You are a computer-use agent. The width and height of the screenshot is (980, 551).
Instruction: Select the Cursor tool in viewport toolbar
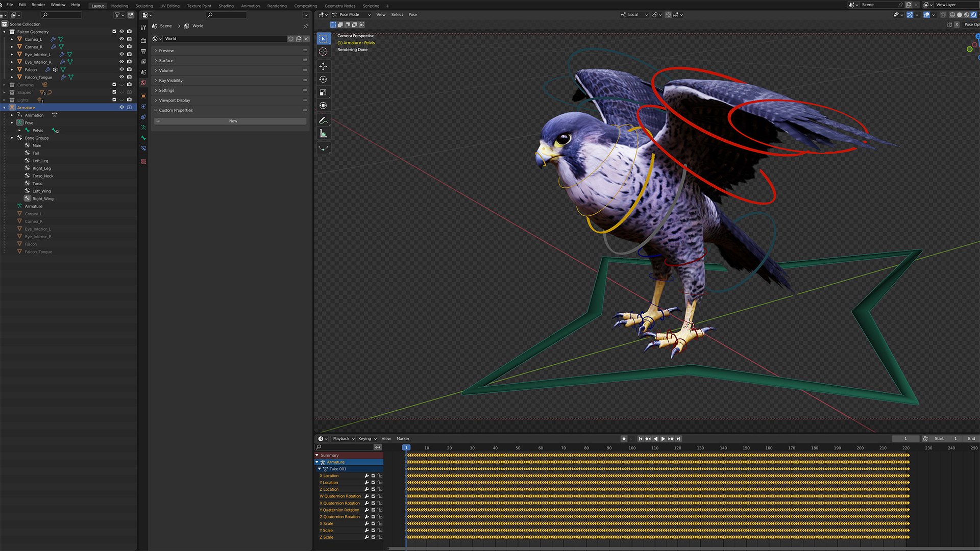323,52
